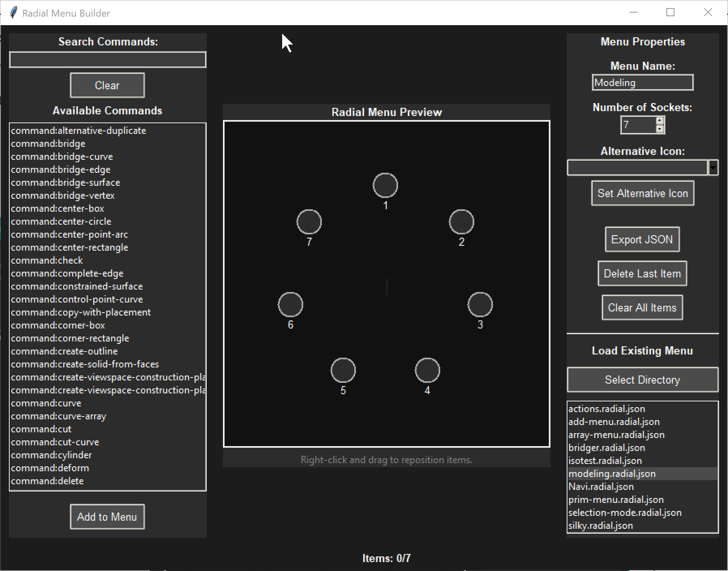Image resolution: width=728 pixels, height=571 pixels.
Task: Choose modeling.radial.json from the file list
Action: [612, 473]
